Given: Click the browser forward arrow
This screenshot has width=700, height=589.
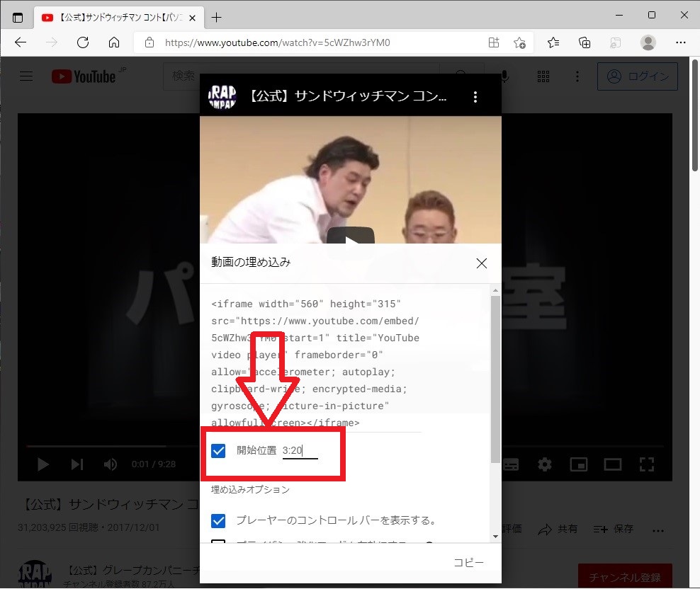Looking at the screenshot, I should (x=52, y=42).
